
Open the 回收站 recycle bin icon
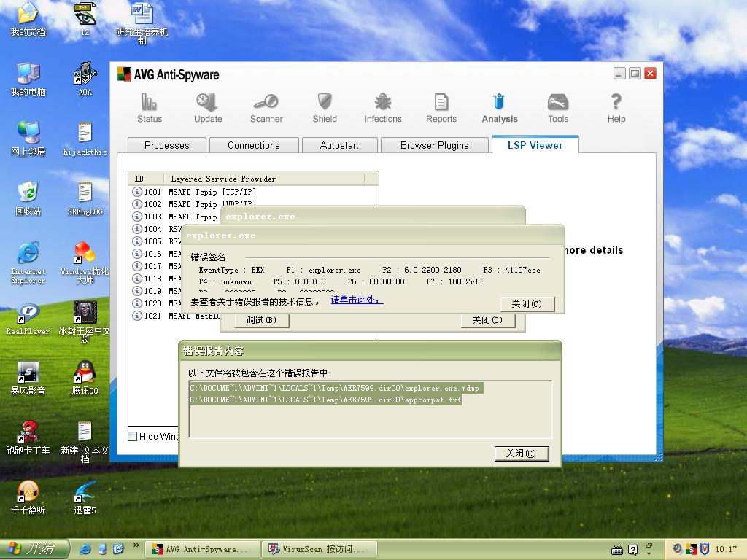click(x=28, y=198)
